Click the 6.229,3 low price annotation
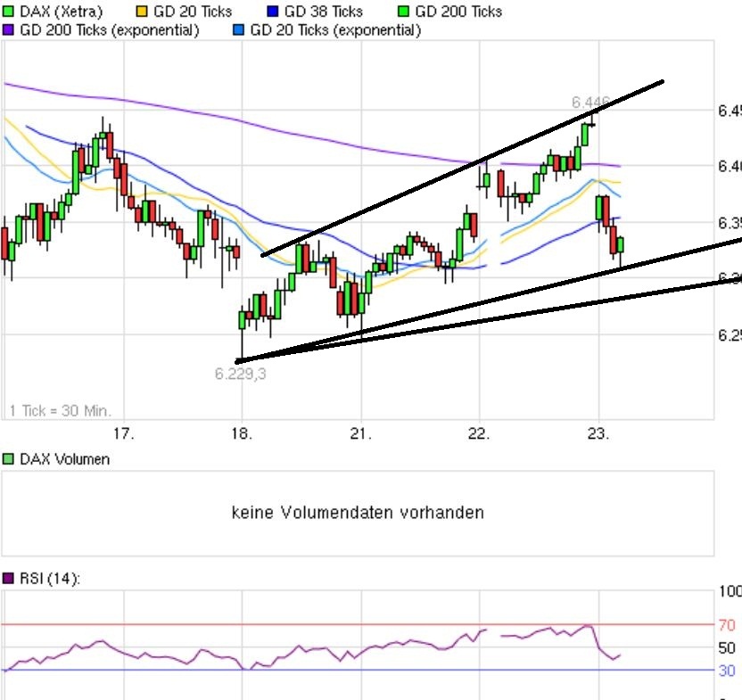This screenshot has width=742, height=700. click(242, 373)
